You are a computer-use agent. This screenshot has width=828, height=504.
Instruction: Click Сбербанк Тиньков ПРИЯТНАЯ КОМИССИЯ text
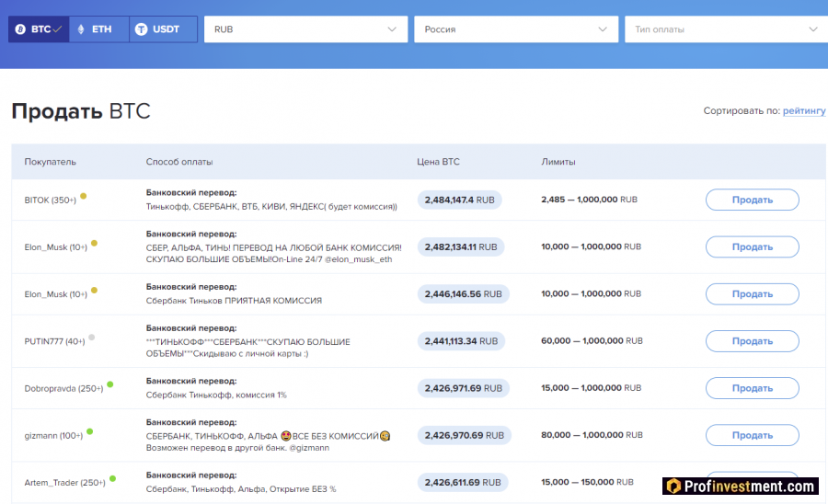pyautogui.click(x=234, y=301)
